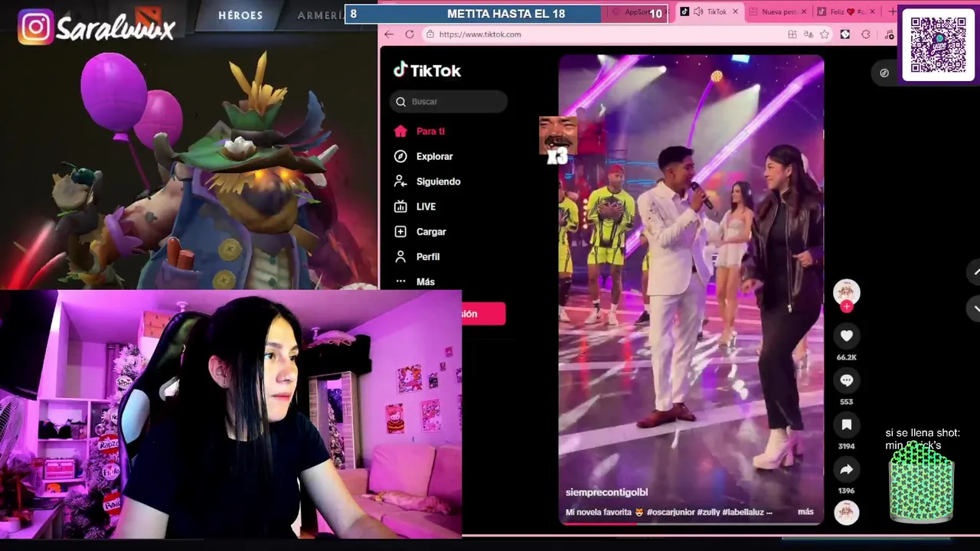Image resolution: width=980 pixels, height=551 pixels.
Task: Click the TikTok logo
Action: pyautogui.click(x=427, y=70)
